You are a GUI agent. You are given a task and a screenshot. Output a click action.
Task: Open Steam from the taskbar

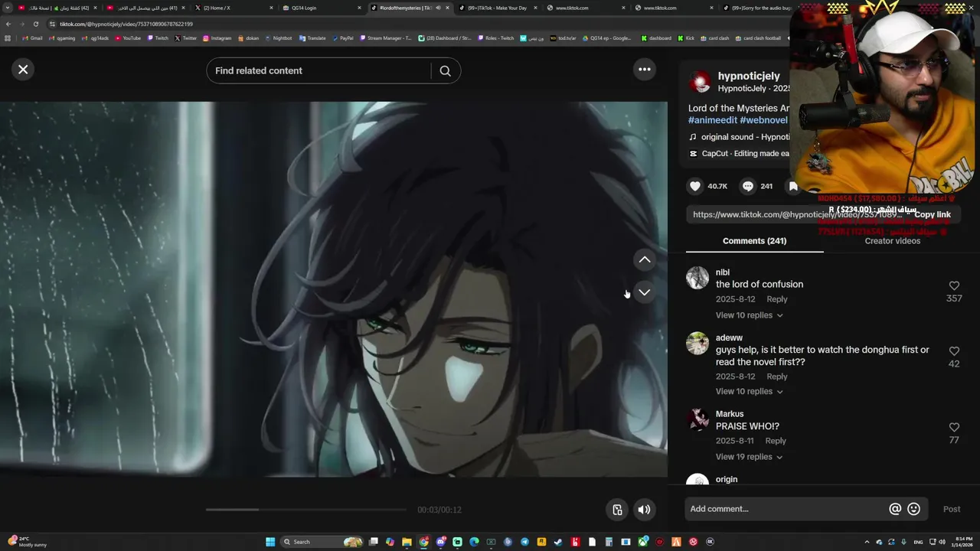click(x=558, y=542)
